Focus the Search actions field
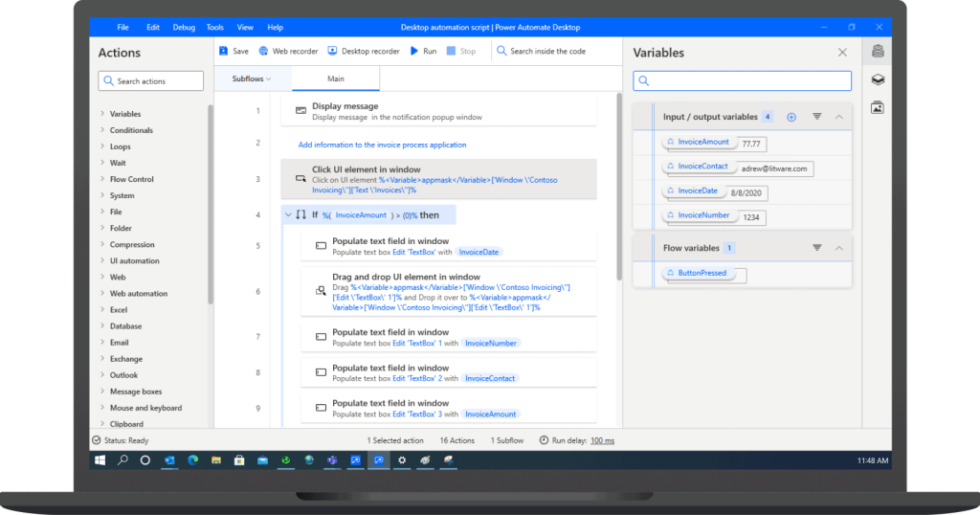Image resolution: width=980 pixels, height=515 pixels. point(150,81)
